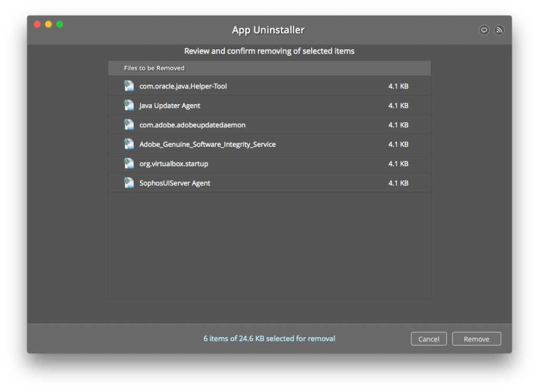The width and height of the screenshot is (539, 392).
Task: Click the Review and confirm heading text
Action: pyautogui.click(x=269, y=51)
